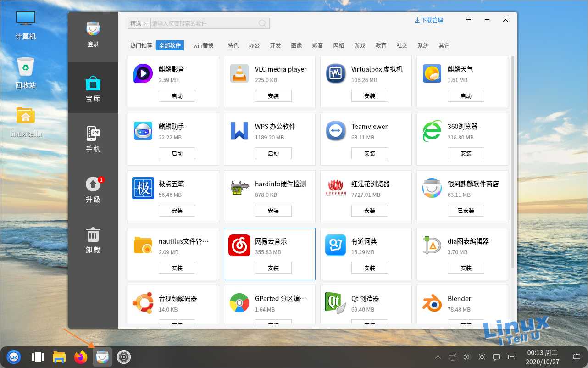The width and height of the screenshot is (588, 368).
Task: Click the dia图表编辑器 icon
Action: pos(432,245)
